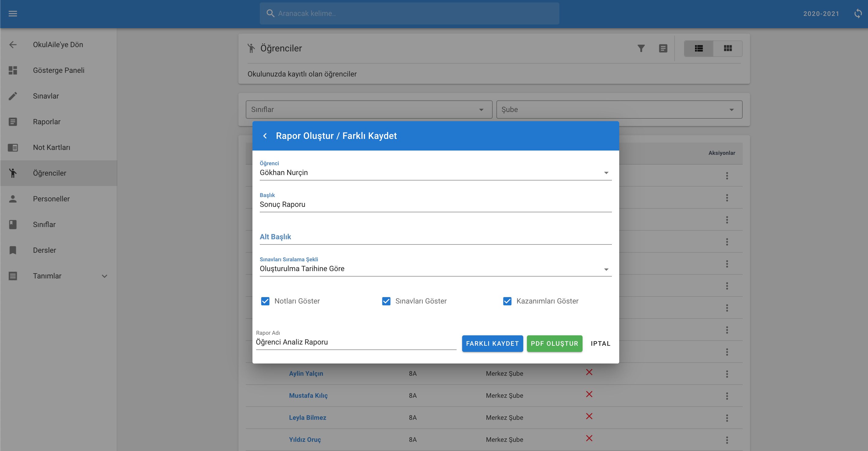The height and width of the screenshot is (451, 868).
Task: Click the Öğrenciler person icon in sidebar
Action: [x=13, y=173]
